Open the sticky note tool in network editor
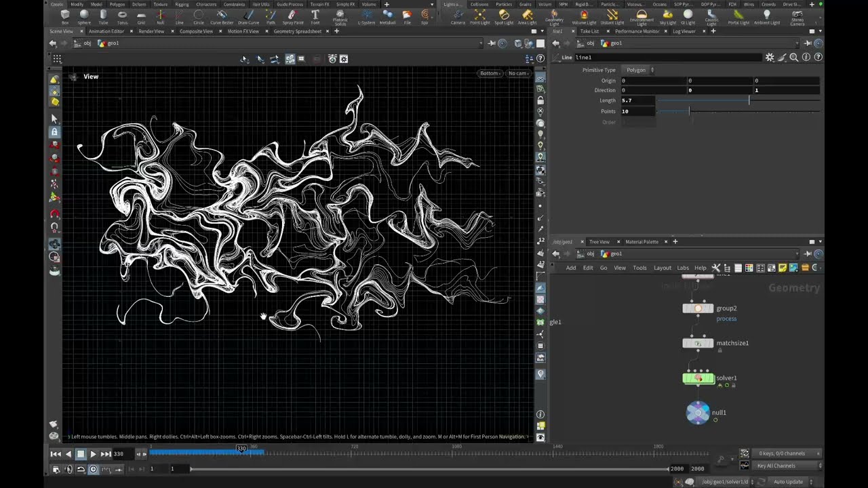 coord(782,268)
